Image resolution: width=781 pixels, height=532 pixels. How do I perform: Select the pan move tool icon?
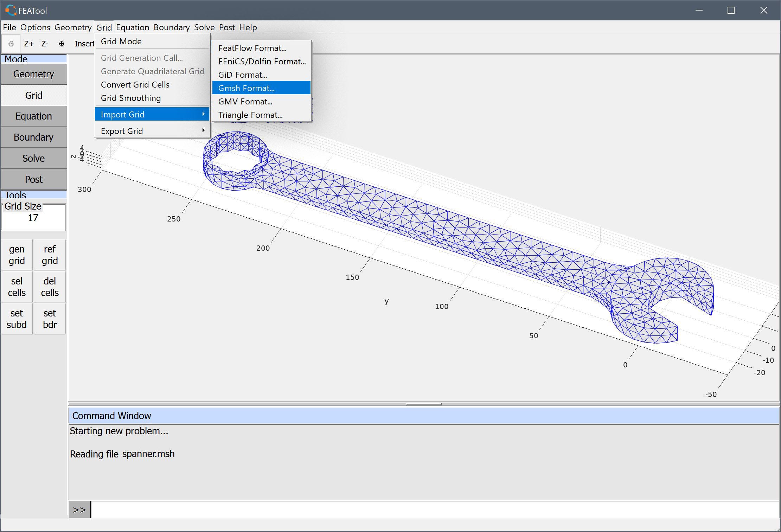(62, 44)
